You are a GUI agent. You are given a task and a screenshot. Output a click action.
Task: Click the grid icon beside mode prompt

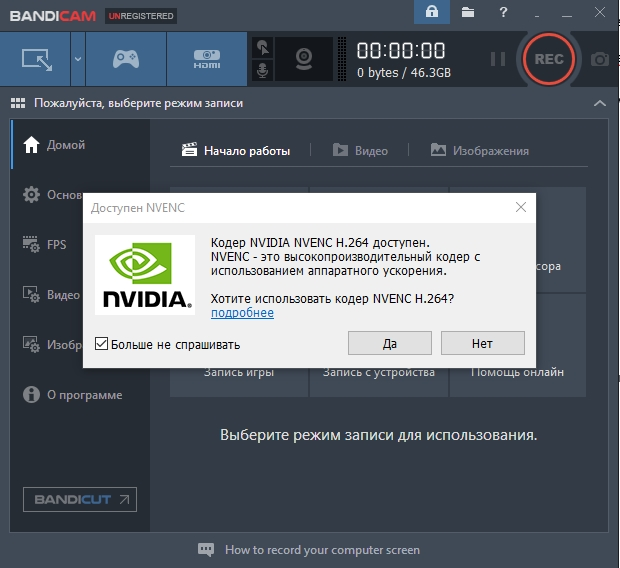pos(18,103)
